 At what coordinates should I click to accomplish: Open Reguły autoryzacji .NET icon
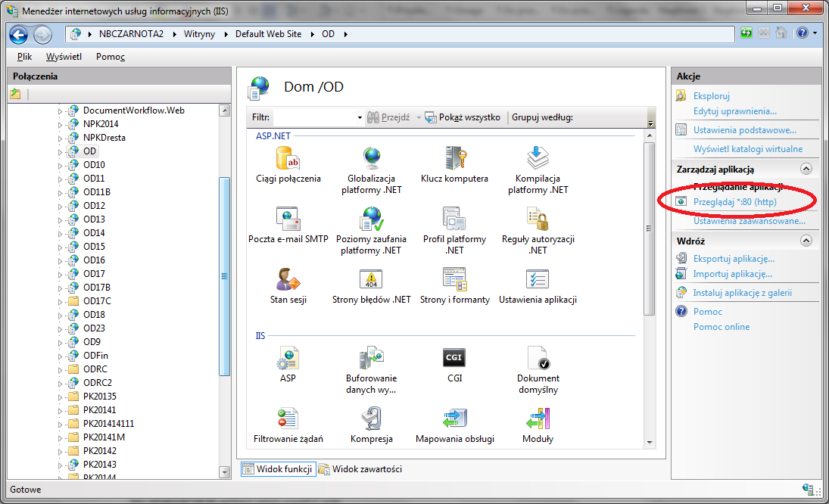coord(538,219)
